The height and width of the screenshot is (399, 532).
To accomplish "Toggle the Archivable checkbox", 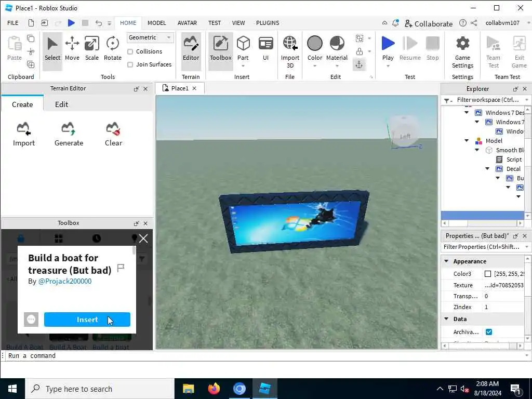I will 489,332.
